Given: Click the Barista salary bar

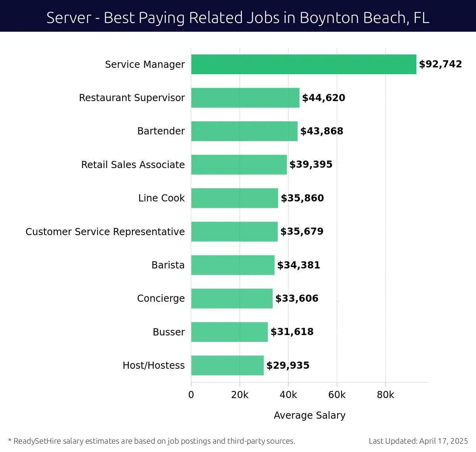Looking at the screenshot, I should 233,265.
